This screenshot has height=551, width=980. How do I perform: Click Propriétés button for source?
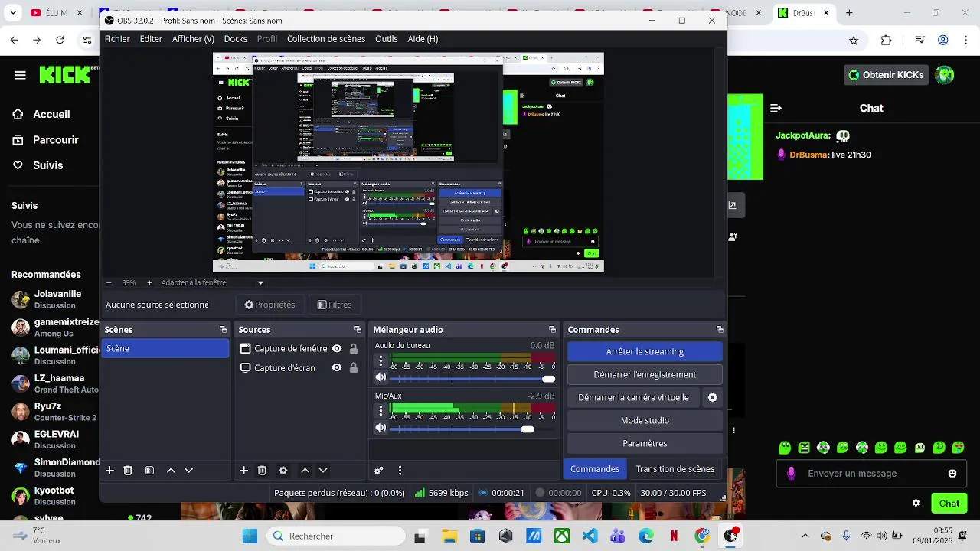(x=269, y=305)
